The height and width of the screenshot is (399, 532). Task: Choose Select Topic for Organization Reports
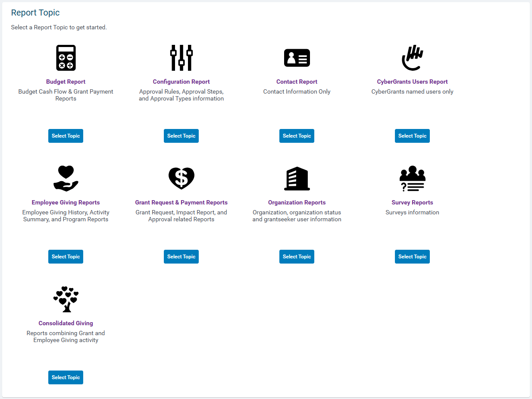pyautogui.click(x=297, y=257)
